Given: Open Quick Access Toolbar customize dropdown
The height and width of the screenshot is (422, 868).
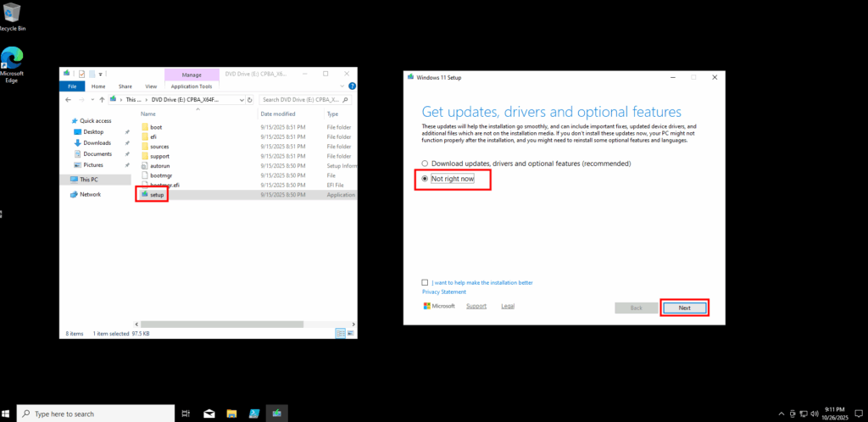Looking at the screenshot, I should click(x=100, y=75).
